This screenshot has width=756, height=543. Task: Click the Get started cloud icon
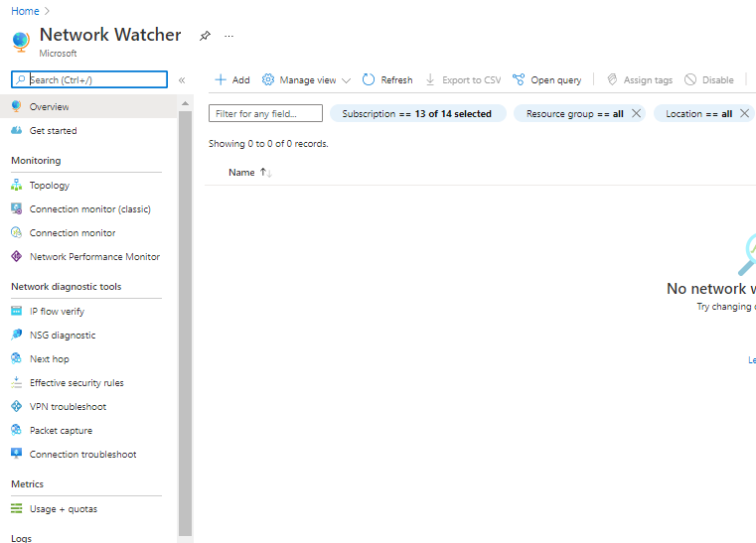point(17,130)
